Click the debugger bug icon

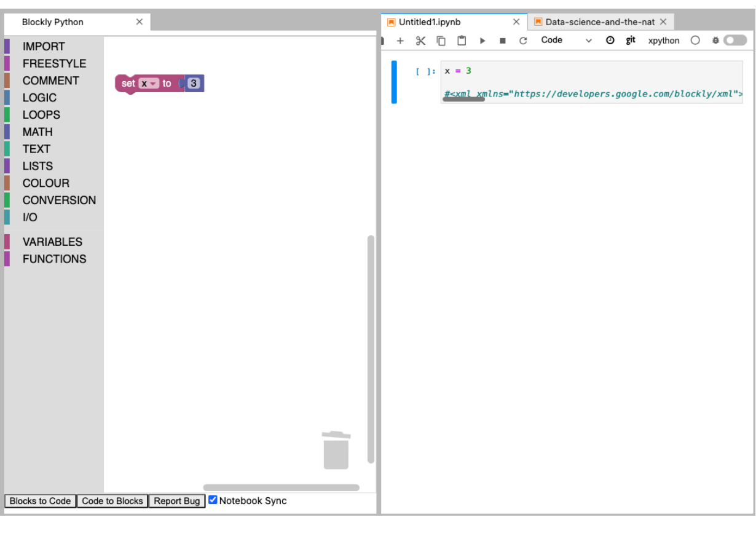715,40
